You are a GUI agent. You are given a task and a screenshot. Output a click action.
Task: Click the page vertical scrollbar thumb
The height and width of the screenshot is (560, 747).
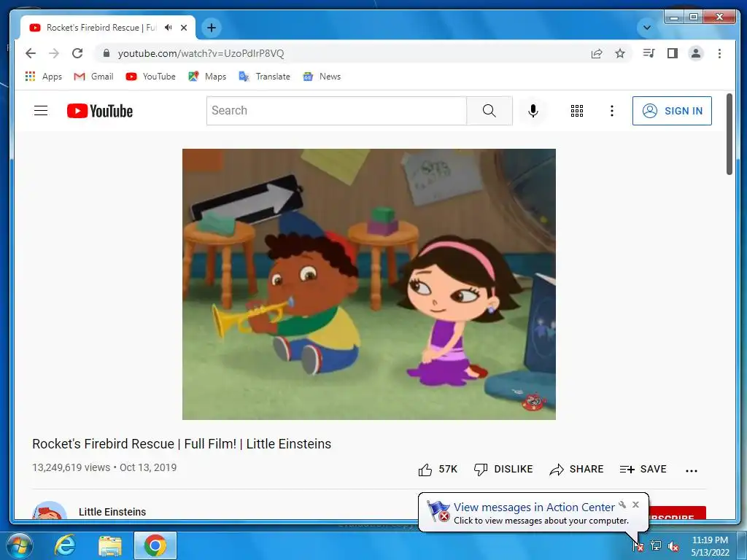(x=729, y=134)
